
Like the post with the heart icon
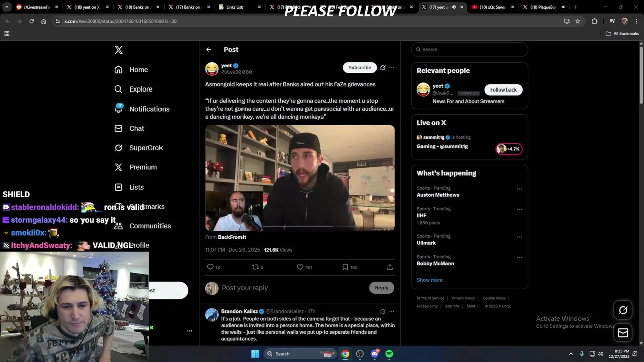[300, 267]
